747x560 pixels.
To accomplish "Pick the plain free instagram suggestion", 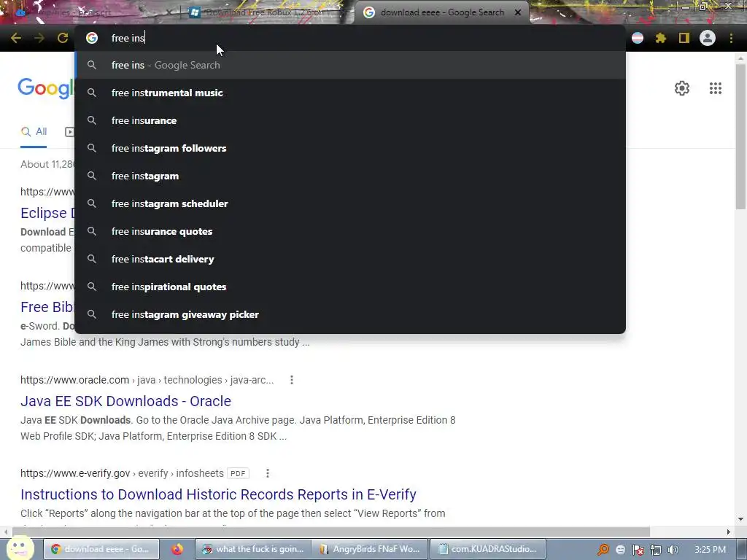I will (x=350, y=176).
